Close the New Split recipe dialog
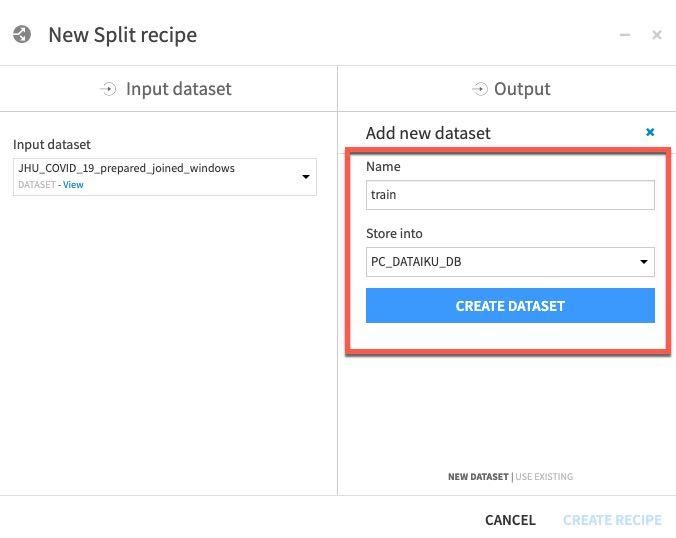This screenshot has height=538, width=676. (657, 35)
